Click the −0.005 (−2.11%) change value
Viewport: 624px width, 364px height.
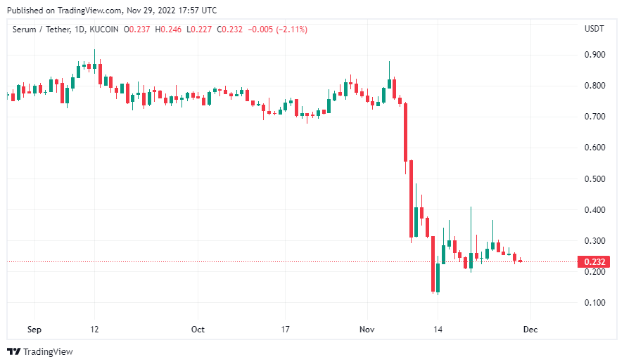[278, 30]
